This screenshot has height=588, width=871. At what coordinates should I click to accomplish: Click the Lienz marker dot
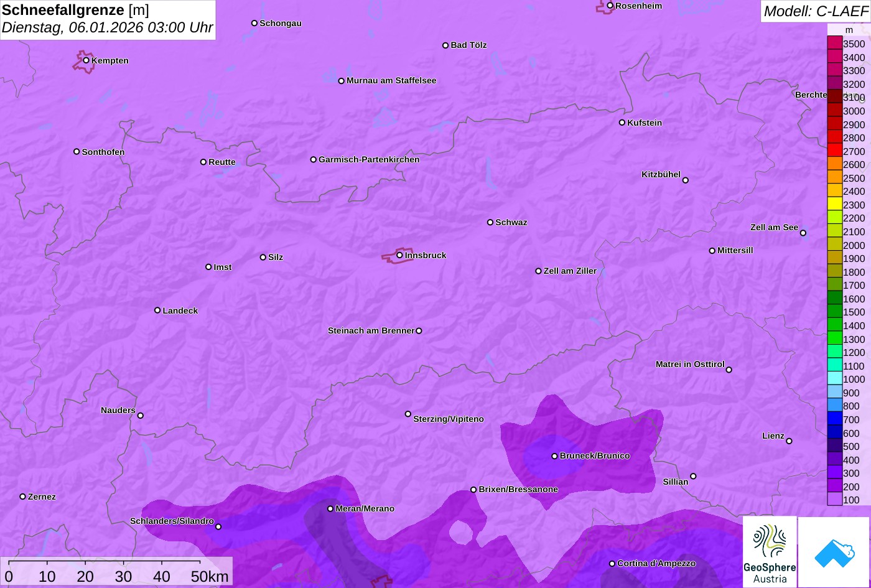[x=789, y=441]
